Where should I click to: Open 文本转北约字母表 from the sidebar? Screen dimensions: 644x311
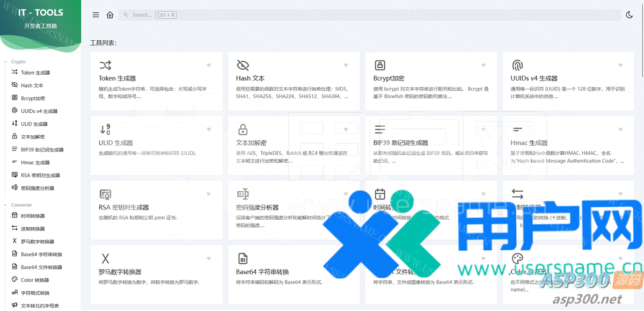(40, 306)
